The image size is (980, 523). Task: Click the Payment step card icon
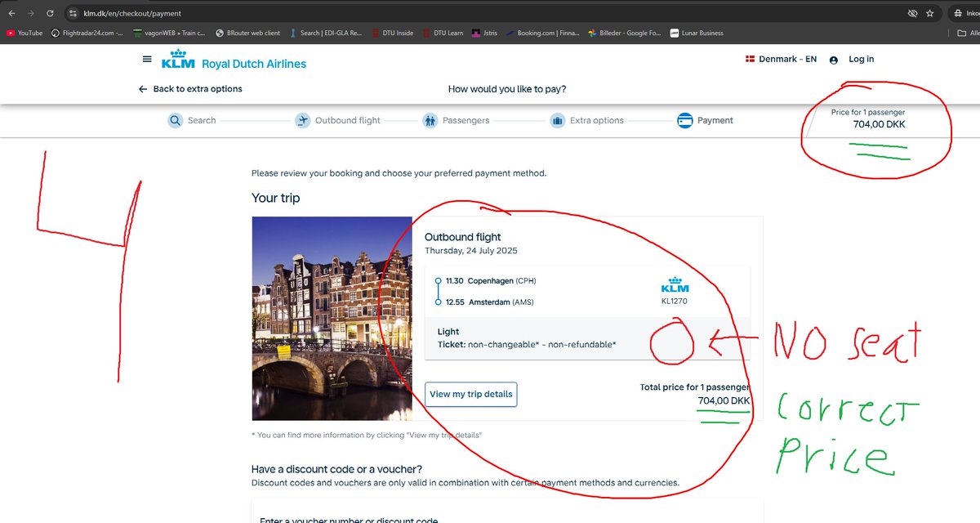(x=685, y=120)
